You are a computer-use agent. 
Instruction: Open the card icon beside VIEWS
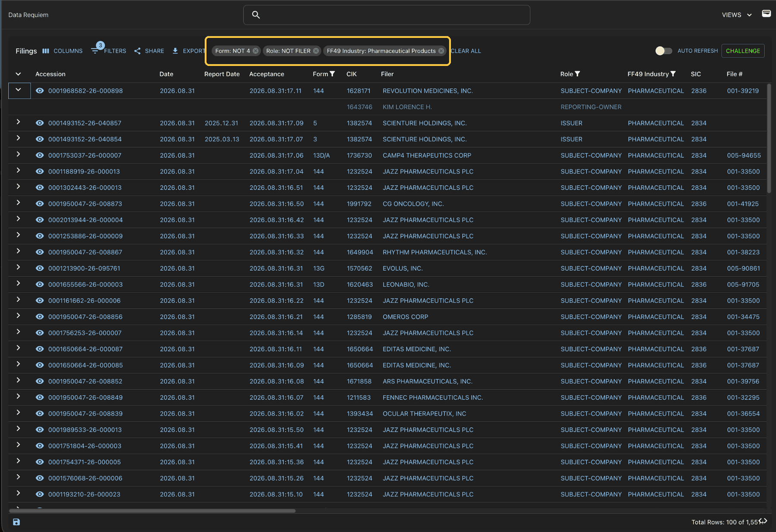click(766, 14)
